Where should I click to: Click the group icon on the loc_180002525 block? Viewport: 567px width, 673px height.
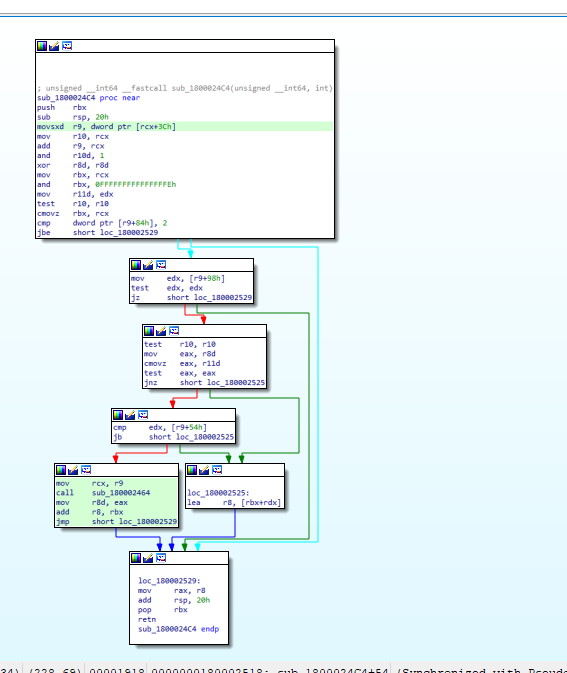click(x=217, y=470)
